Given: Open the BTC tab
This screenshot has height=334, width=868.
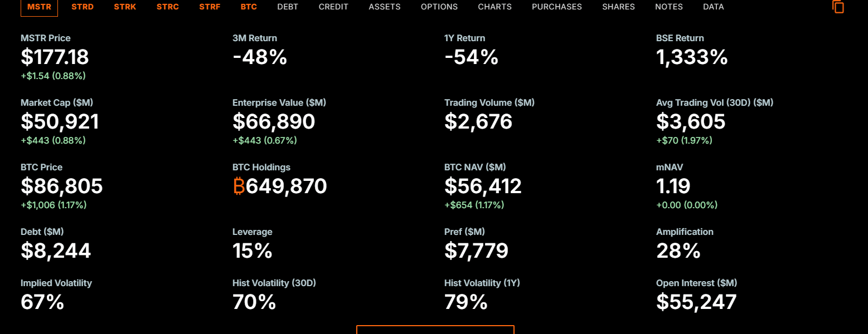Looking at the screenshot, I should click(249, 7).
